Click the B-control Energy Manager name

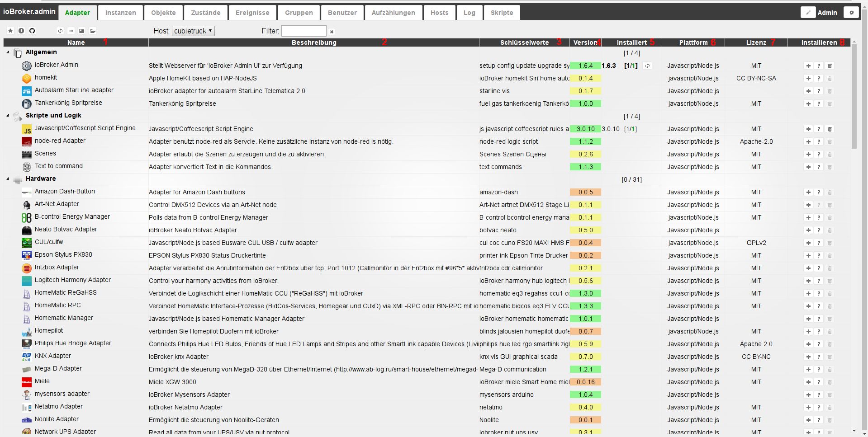72,216
